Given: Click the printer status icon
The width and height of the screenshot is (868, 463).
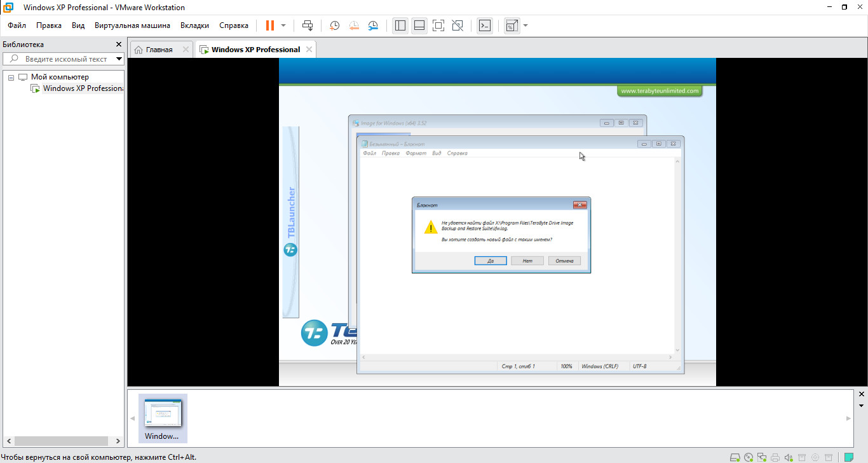Looking at the screenshot, I should click(775, 457).
